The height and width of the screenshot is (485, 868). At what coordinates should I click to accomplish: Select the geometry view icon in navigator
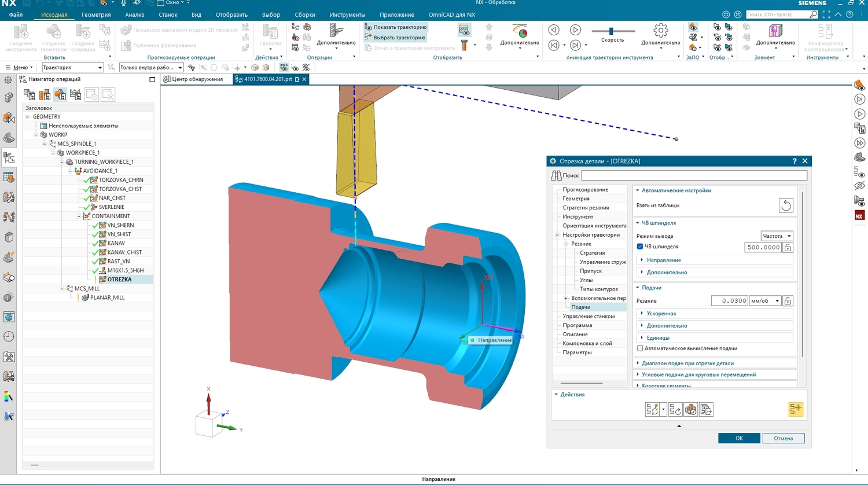click(60, 94)
